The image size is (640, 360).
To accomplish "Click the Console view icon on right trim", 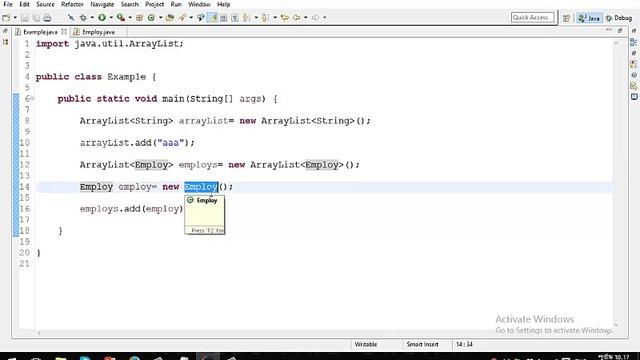I will [x=634, y=97].
